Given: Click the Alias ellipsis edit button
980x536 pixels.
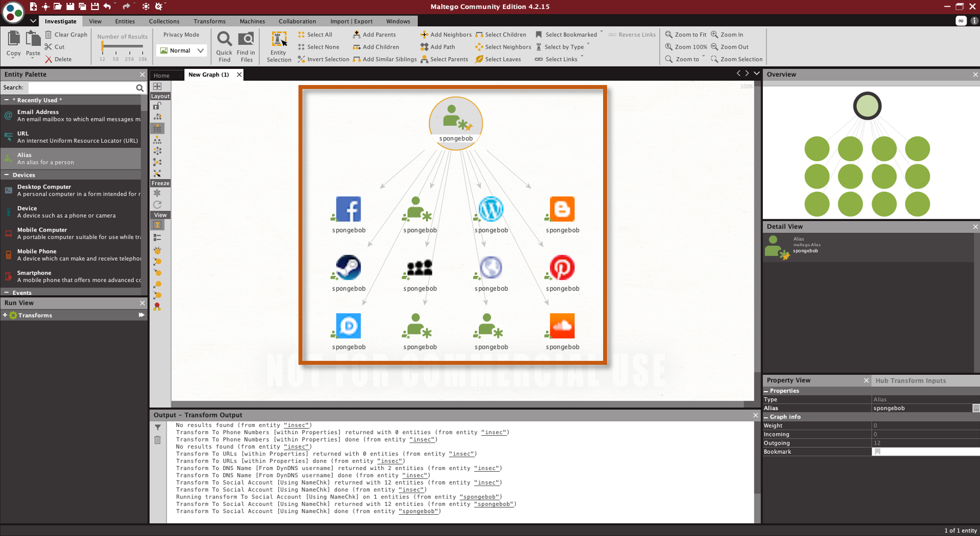Looking at the screenshot, I should pos(976,408).
